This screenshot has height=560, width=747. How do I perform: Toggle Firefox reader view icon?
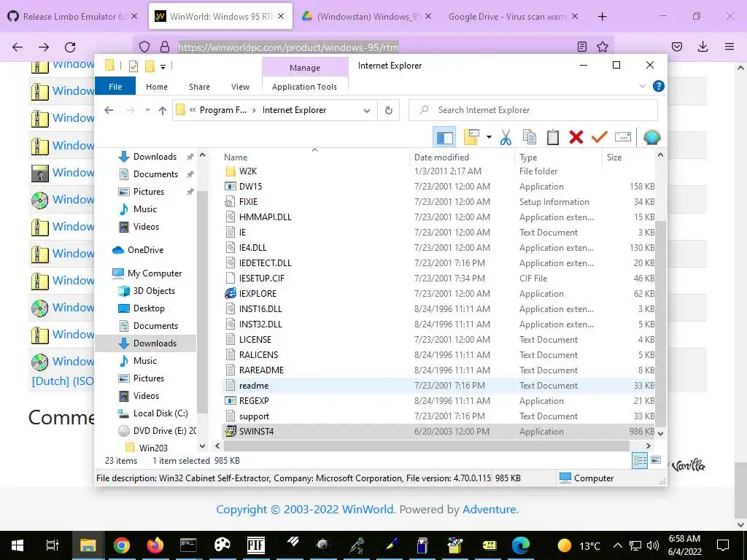[581, 47]
